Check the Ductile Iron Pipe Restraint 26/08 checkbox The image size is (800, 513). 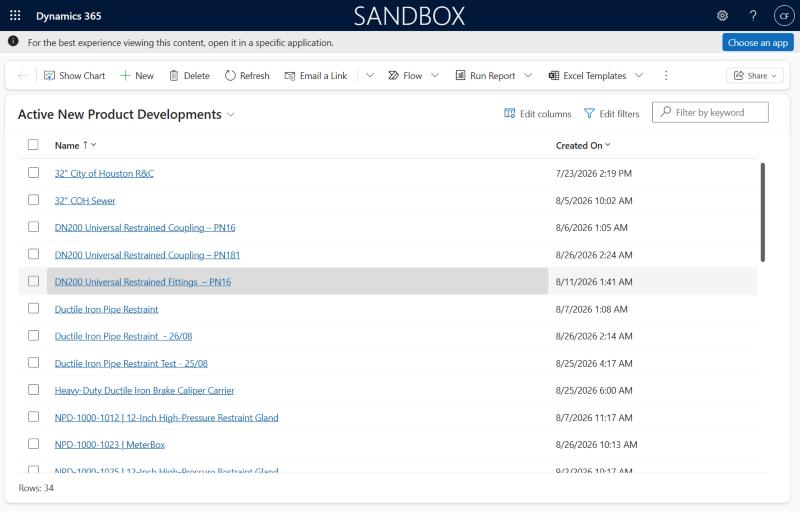click(33, 335)
